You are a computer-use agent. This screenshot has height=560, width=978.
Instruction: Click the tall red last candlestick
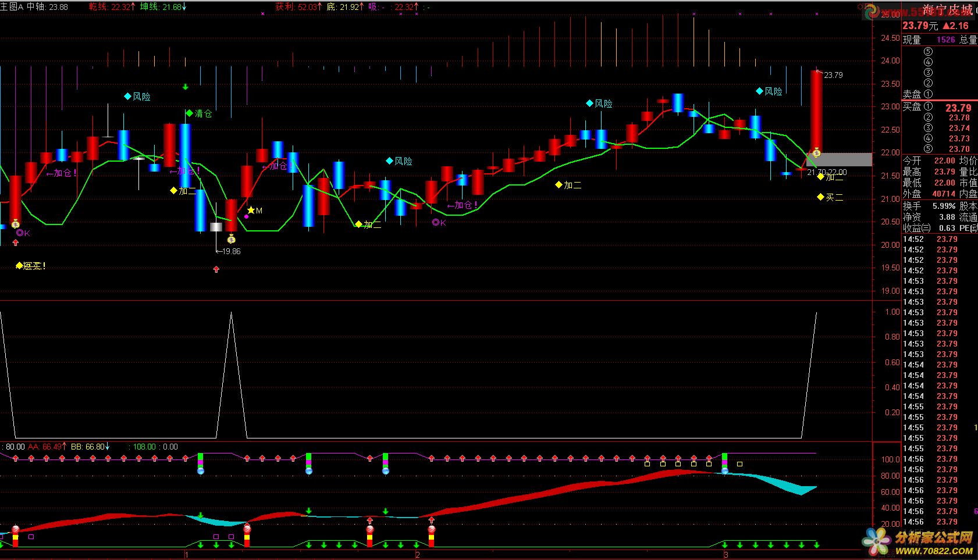click(x=816, y=110)
